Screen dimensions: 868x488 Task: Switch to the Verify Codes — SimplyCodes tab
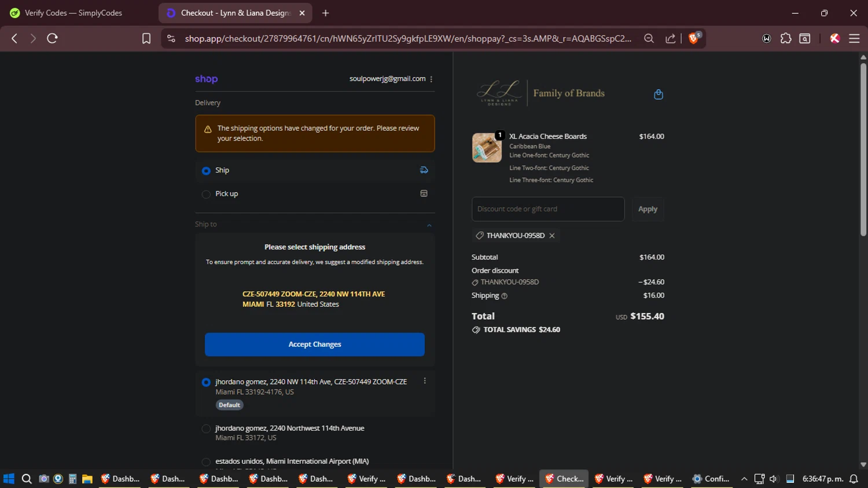tap(79, 13)
